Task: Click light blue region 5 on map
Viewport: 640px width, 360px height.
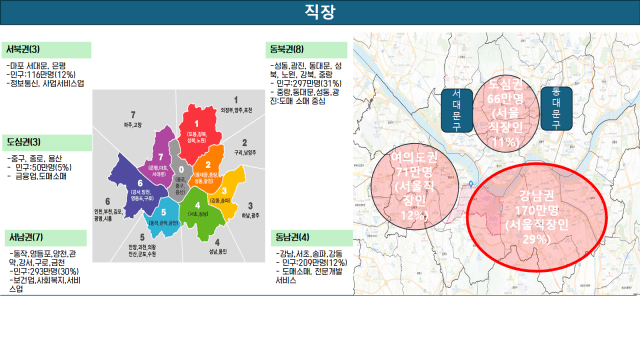Action: [163, 217]
